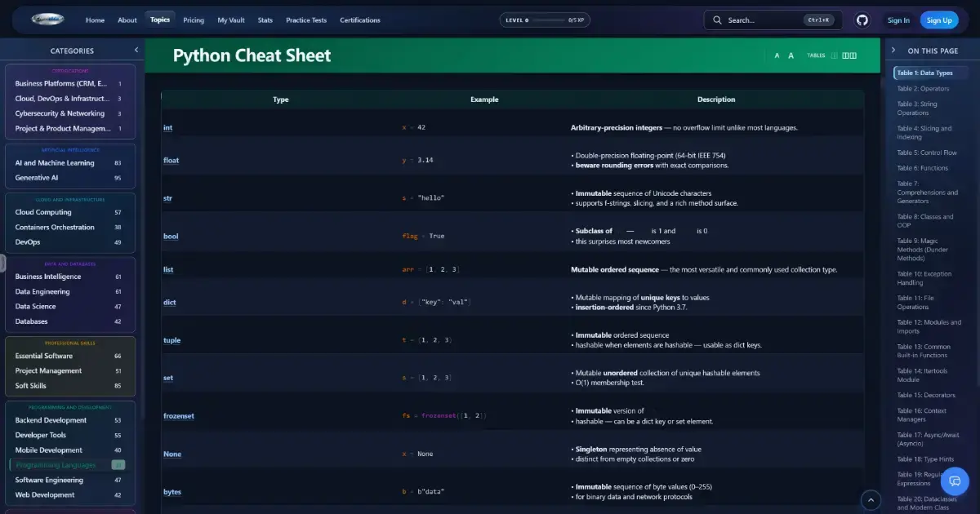Click the scroll-to-top arrow button
Screen dimensions: 980x514
pos(871,499)
